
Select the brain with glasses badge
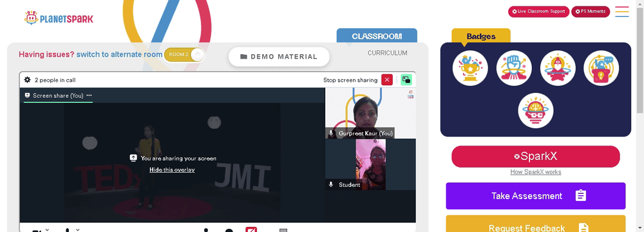[x=536, y=110]
